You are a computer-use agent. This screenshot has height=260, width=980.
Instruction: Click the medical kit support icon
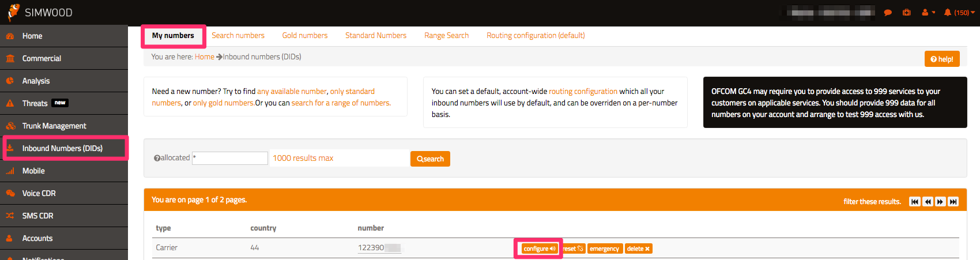point(906,13)
